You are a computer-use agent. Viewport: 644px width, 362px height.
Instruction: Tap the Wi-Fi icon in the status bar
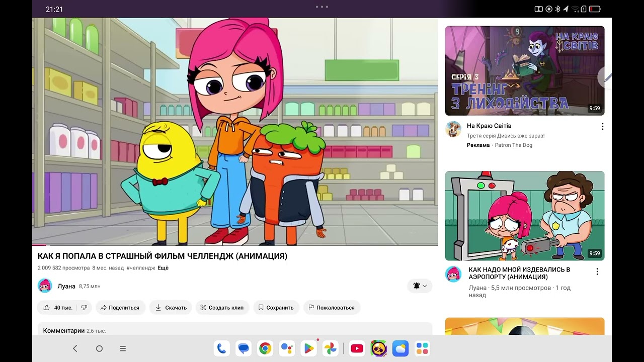[x=575, y=9]
